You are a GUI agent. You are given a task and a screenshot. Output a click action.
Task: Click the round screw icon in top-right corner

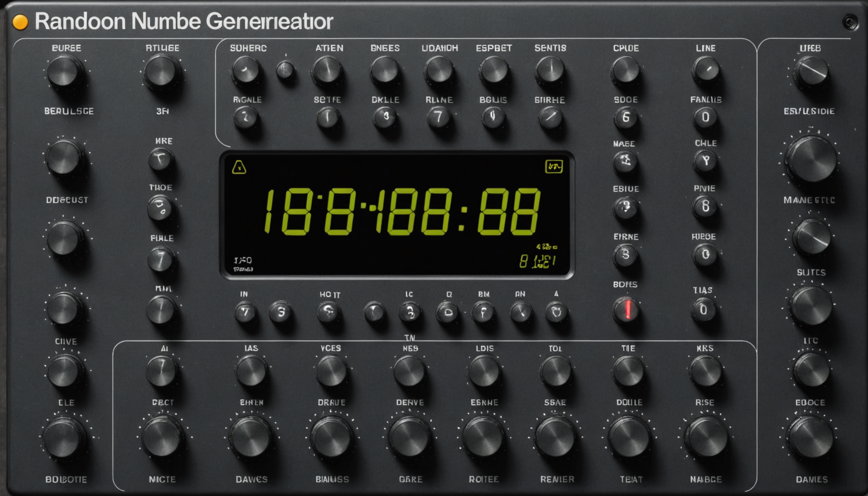850,22
